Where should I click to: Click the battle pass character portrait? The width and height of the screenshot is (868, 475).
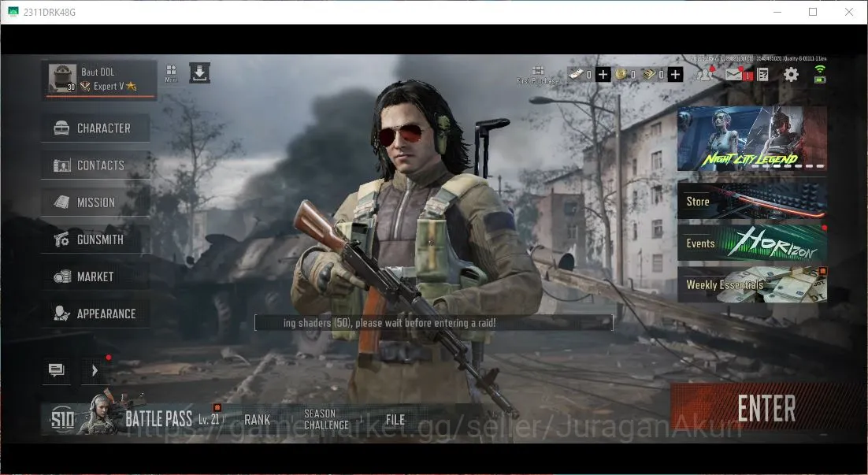[100, 414]
